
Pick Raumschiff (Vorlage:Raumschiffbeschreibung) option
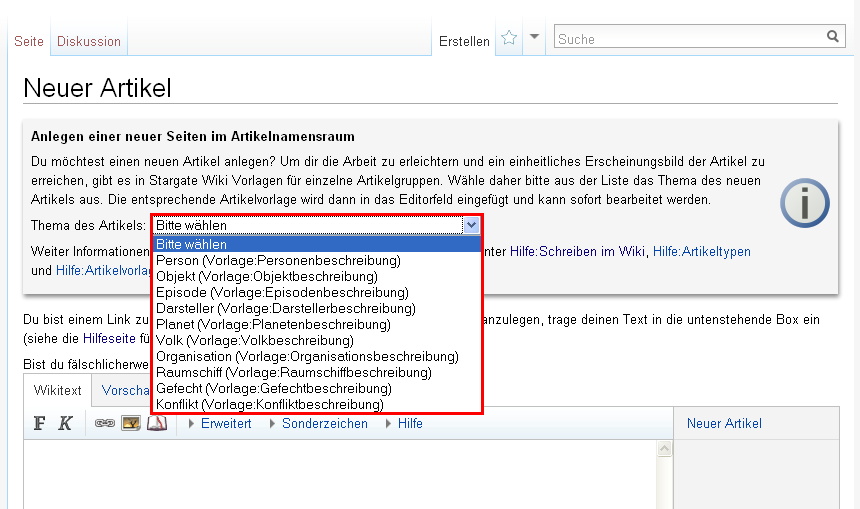click(294, 372)
